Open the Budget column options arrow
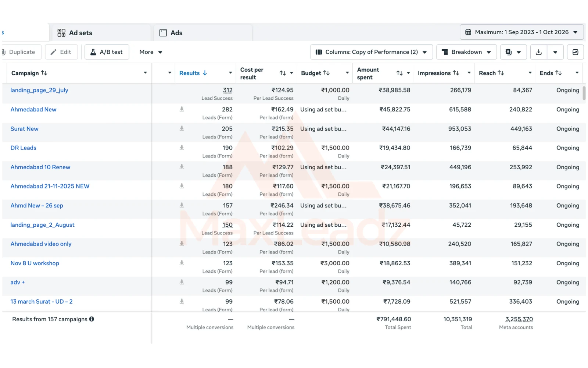The image size is (588, 368). click(347, 73)
